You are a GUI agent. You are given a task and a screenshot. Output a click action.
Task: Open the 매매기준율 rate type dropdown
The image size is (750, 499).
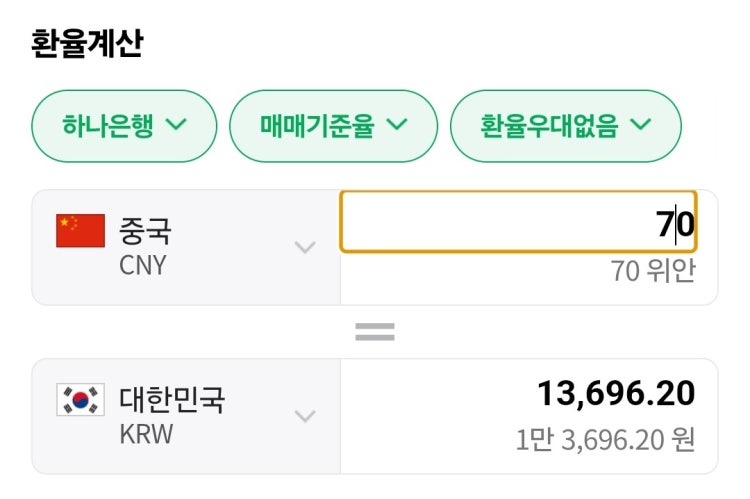tap(333, 126)
